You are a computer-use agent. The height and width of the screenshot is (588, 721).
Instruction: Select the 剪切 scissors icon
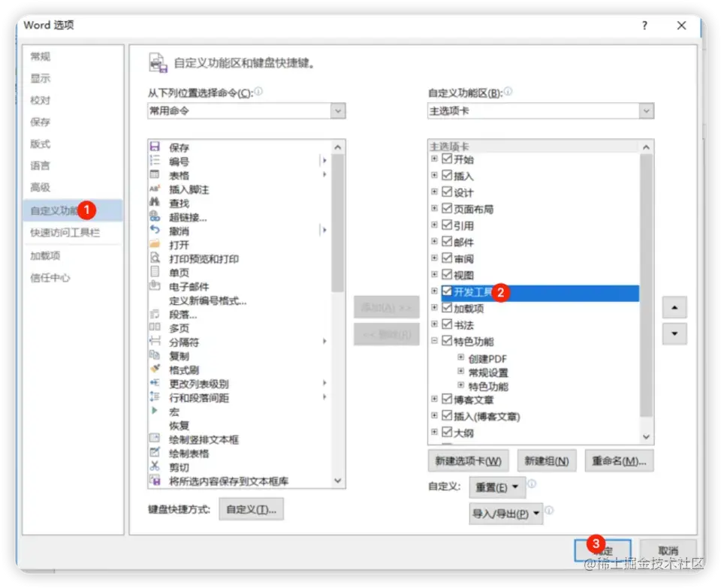click(155, 466)
